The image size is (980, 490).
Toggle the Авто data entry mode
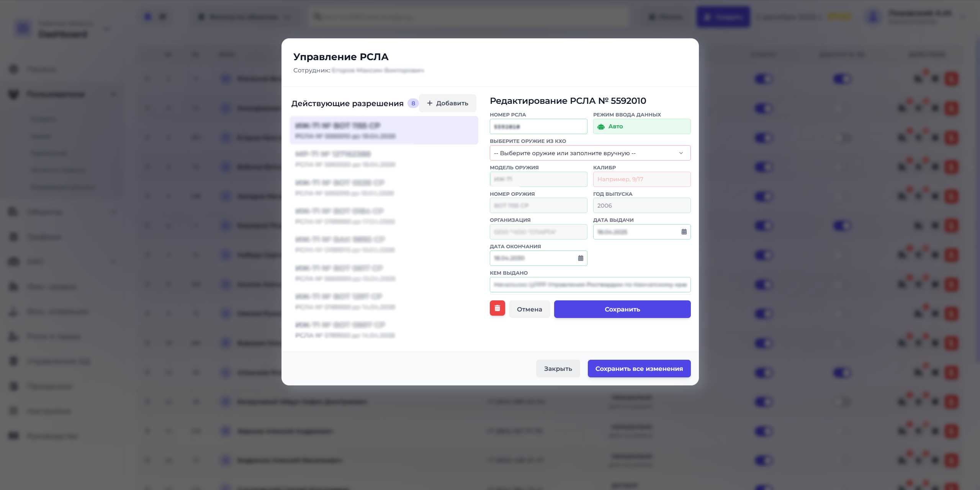(641, 126)
